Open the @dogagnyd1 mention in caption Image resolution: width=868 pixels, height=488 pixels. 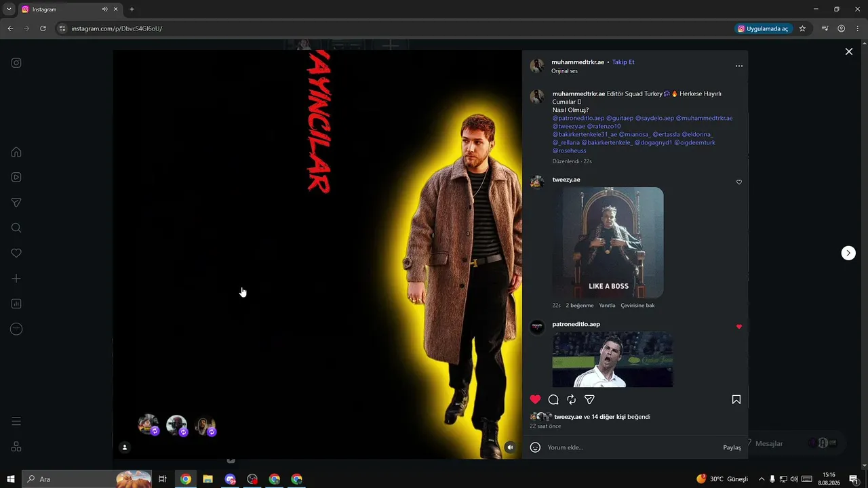coord(653,142)
